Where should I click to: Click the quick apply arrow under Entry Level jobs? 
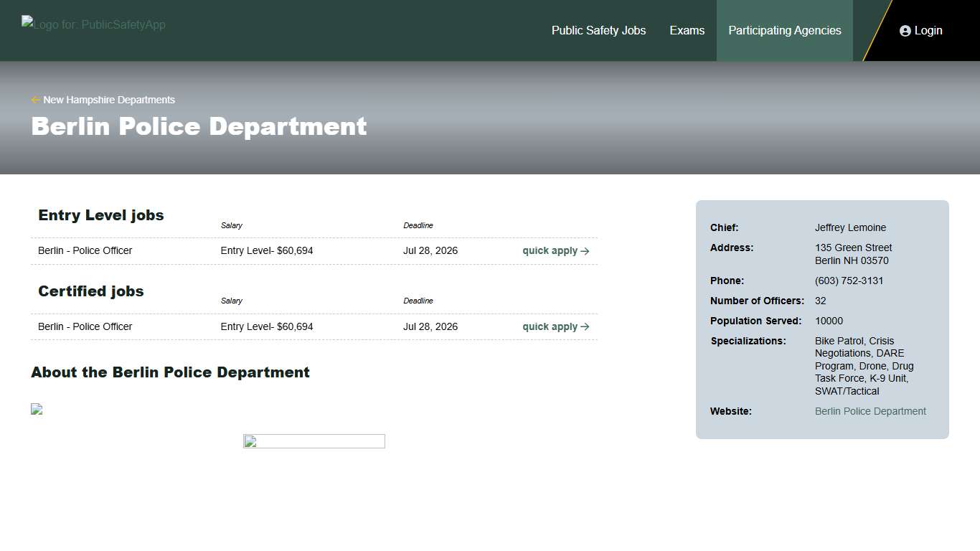pos(584,251)
